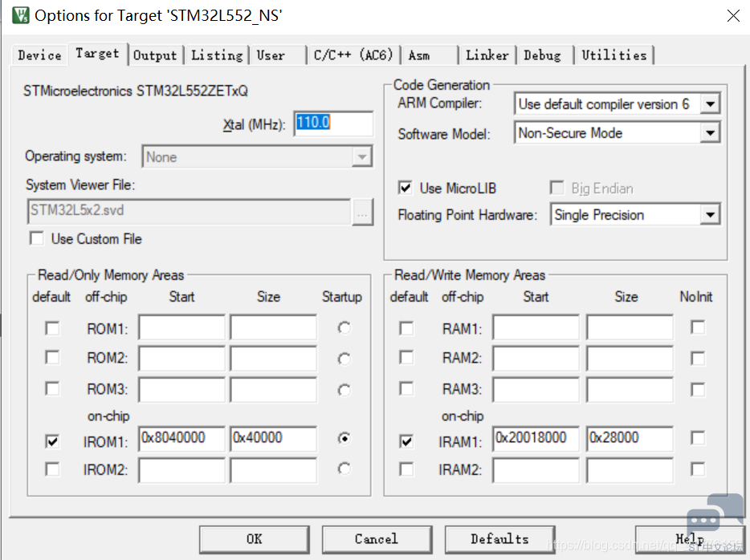This screenshot has height=560, width=750.
Task: Select IROM2 as startup radio button
Action: tap(344, 469)
